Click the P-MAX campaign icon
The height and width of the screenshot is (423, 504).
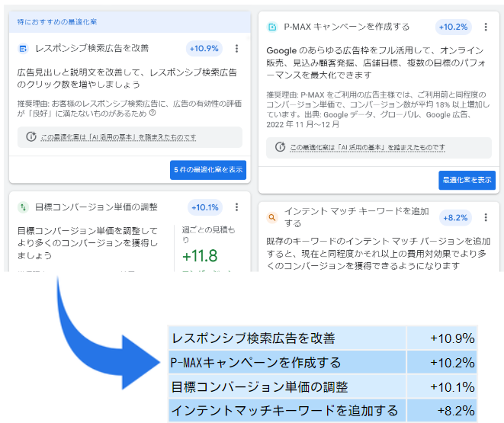tap(272, 27)
